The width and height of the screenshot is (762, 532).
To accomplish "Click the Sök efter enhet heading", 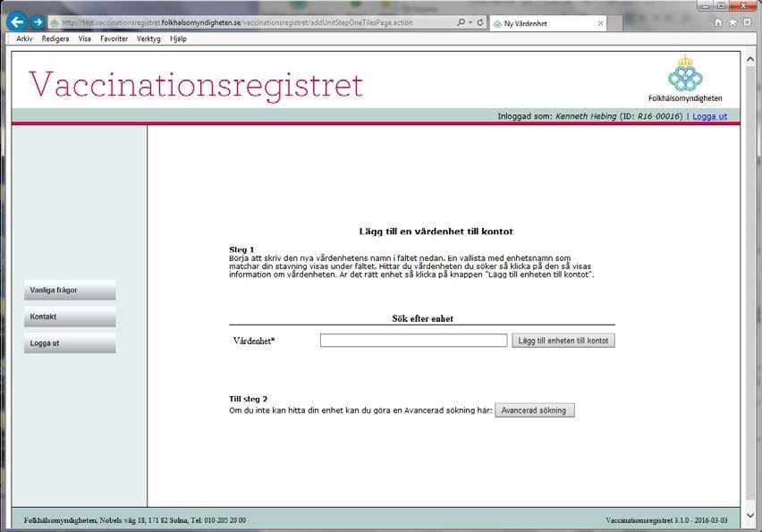I will pyautogui.click(x=422, y=318).
